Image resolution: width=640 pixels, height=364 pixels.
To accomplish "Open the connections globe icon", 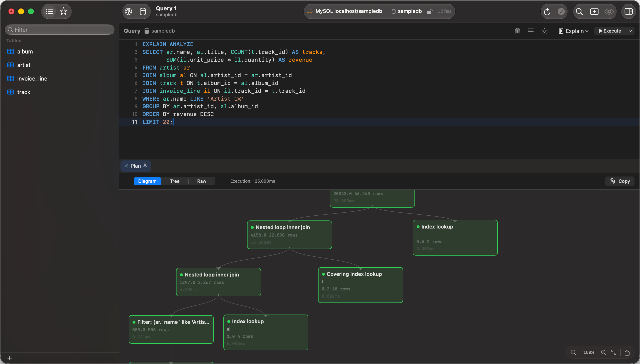I will 129,11.
